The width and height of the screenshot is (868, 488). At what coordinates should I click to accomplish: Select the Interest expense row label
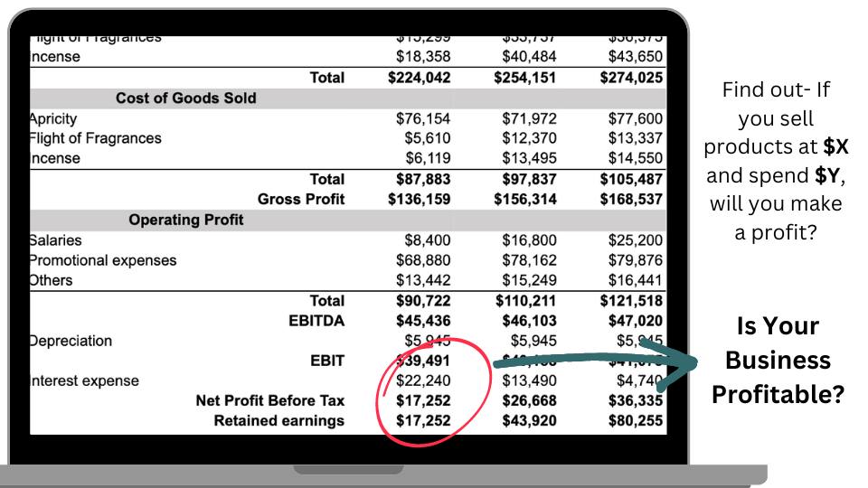click(x=84, y=380)
